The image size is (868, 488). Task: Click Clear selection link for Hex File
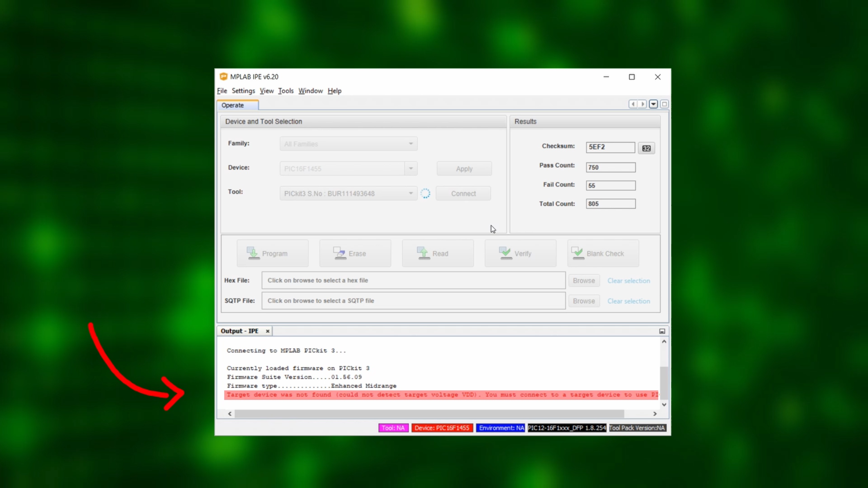click(628, 281)
